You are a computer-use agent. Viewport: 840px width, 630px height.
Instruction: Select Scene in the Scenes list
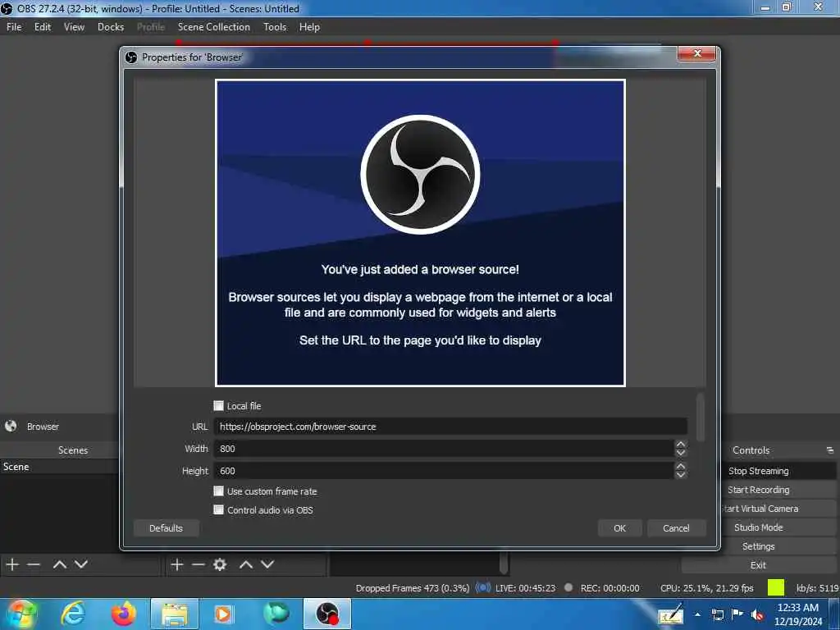click(59, 467)
